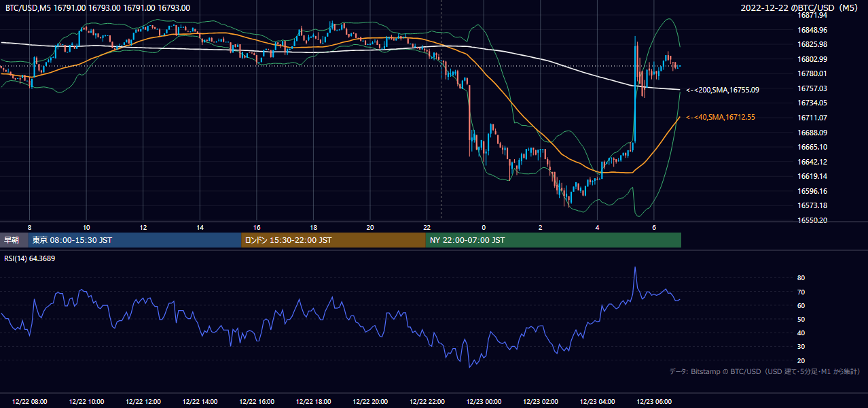Click price axis label 16757.03
The width and height of the screenshot is (868, 408).
(x=812, y=88)
